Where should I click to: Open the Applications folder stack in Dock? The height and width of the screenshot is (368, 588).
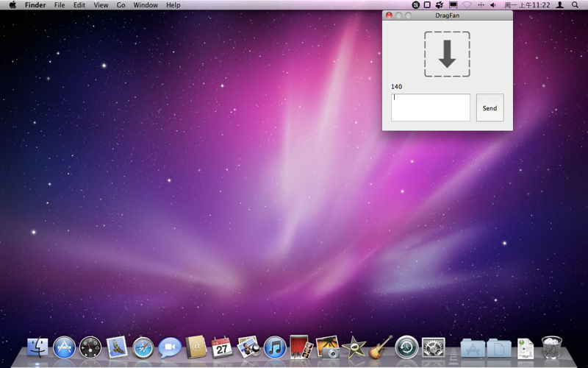(x=473, y=347)
